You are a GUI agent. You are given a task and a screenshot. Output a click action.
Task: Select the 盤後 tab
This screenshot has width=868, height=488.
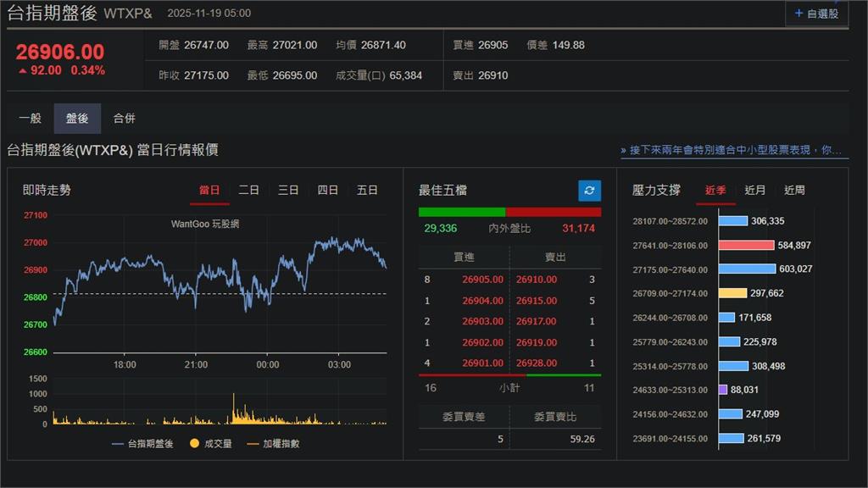coord(77,119)
